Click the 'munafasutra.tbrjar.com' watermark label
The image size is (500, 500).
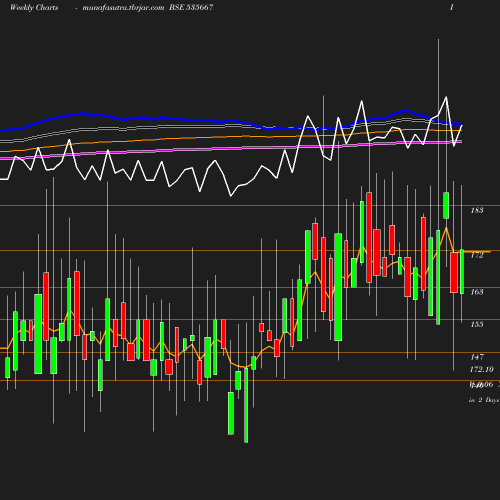(x=123, y=8)
